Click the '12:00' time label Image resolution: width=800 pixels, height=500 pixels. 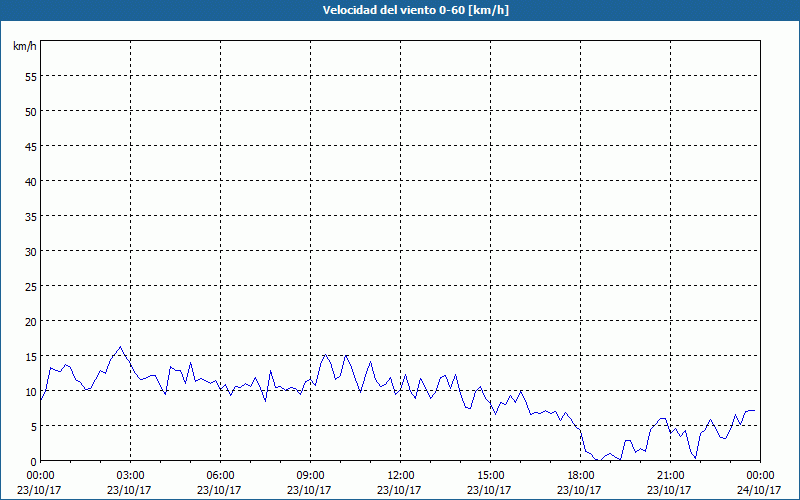click(400, 476)
